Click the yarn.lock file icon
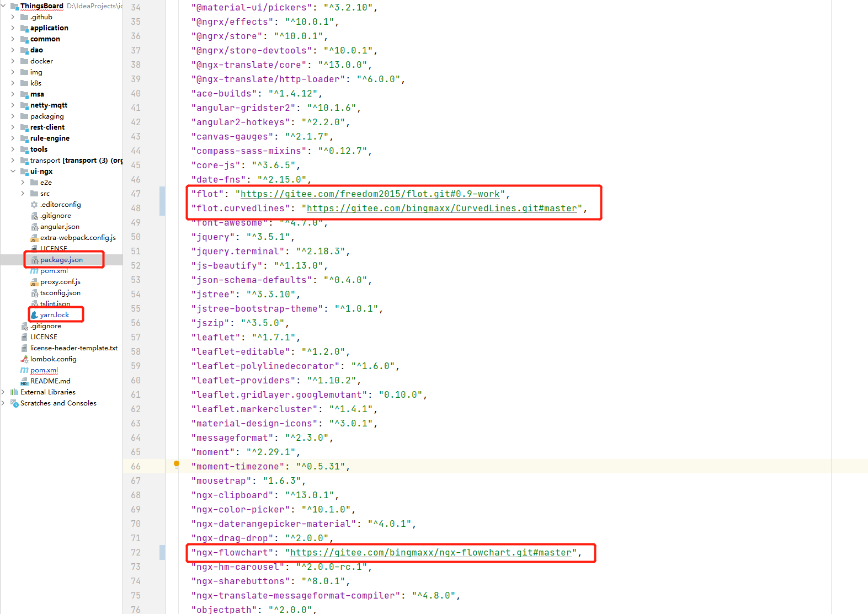Image resolution: width=868 pixels, height=614 pixels. pos(34,315)
